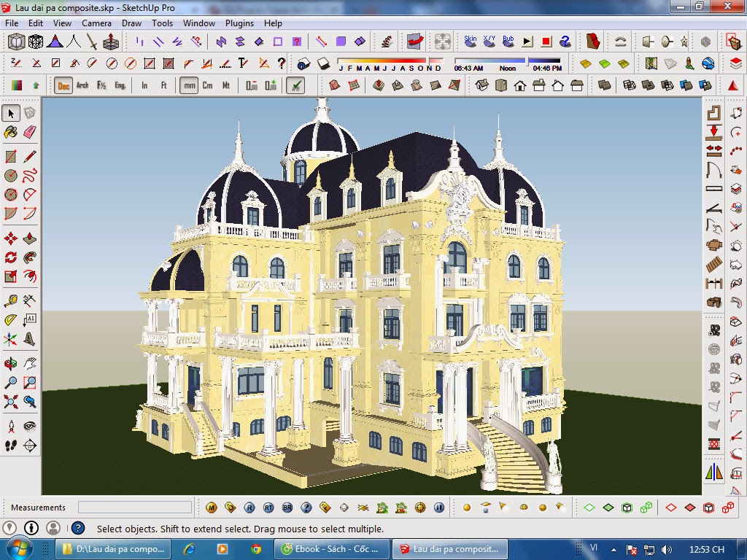The height and width of the screenshot is (560, 747).
Task: Enable the Eng. units format
Action: 120,86
